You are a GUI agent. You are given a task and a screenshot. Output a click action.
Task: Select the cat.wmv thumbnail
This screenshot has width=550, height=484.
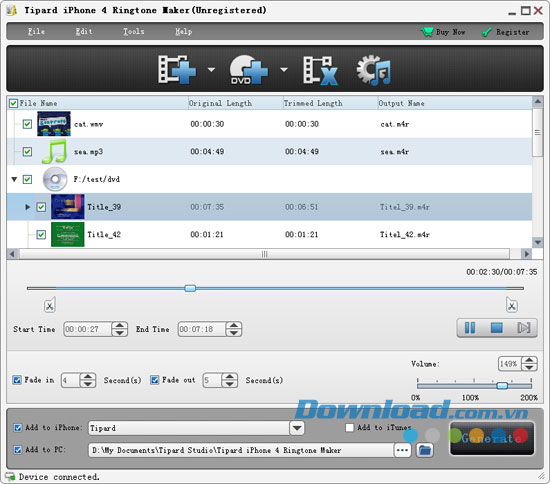(x=54, y=124)
